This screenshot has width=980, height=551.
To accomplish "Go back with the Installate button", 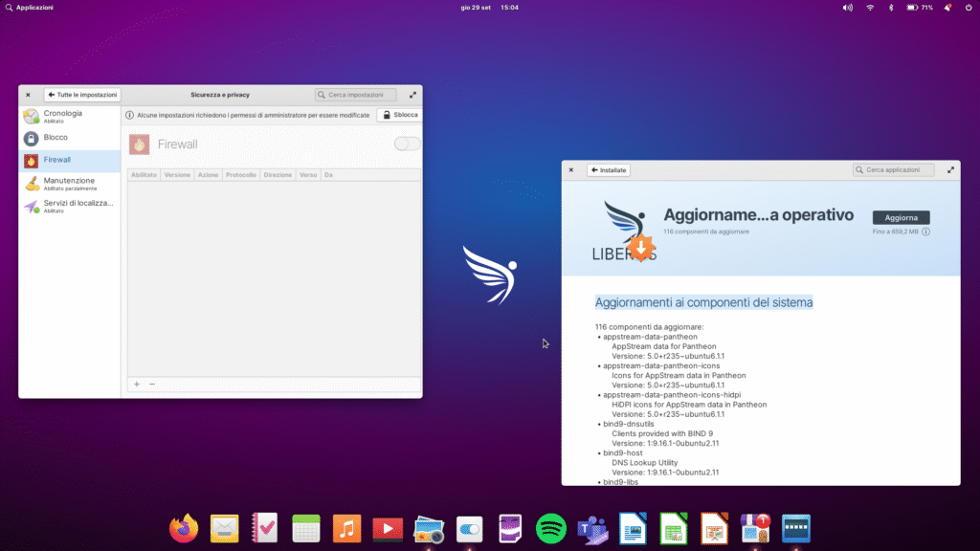I will pyautogui.click(x=609, y=170).
